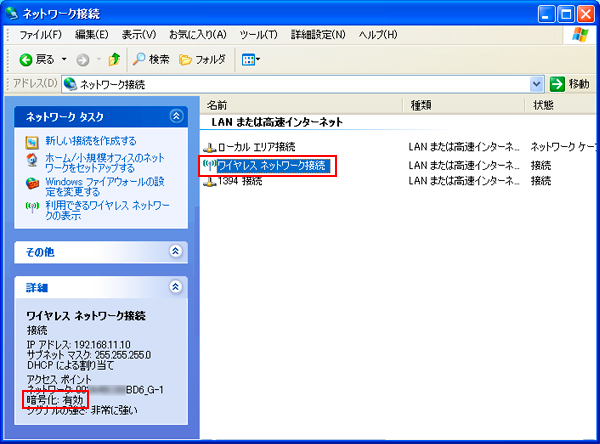Screen dimensions: 600x444
Task: Click サブネット マスク 255.255.255.0 text
Action: 89,355
